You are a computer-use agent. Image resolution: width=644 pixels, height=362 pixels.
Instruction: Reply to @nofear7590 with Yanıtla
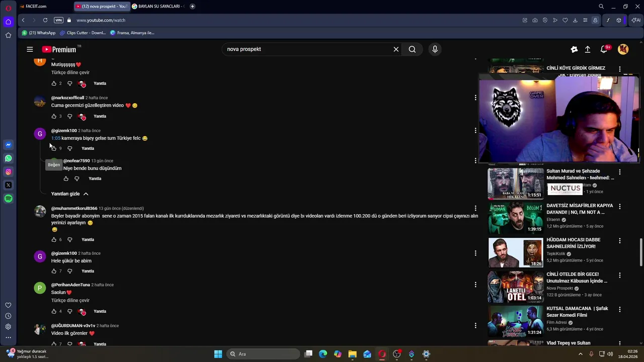[95, 178]
